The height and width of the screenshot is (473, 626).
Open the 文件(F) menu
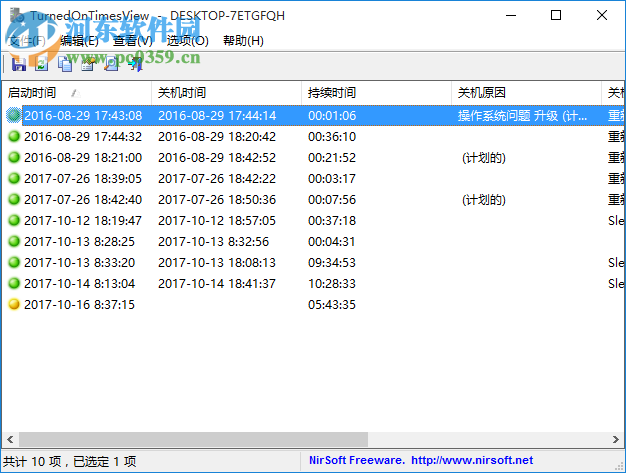coord(27,40)
